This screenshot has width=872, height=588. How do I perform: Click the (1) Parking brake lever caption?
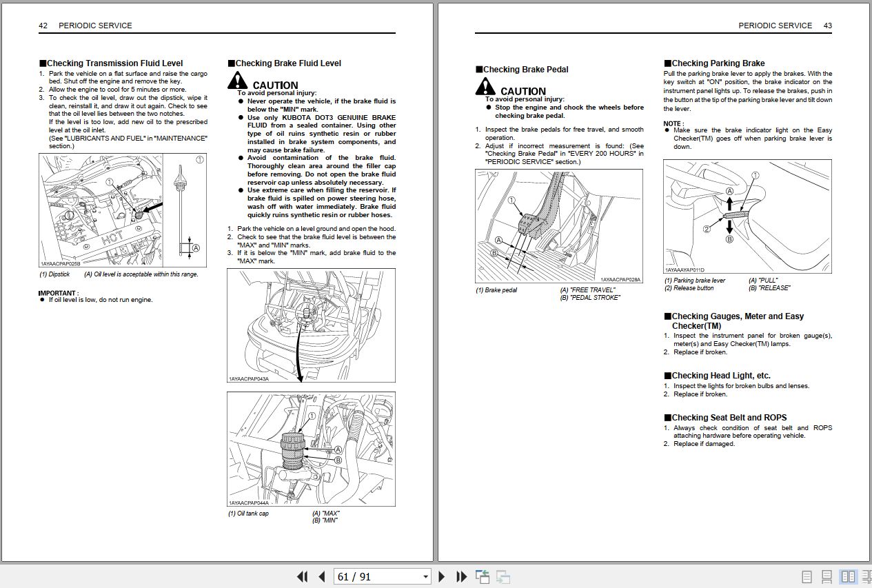[x=695, y=281]
